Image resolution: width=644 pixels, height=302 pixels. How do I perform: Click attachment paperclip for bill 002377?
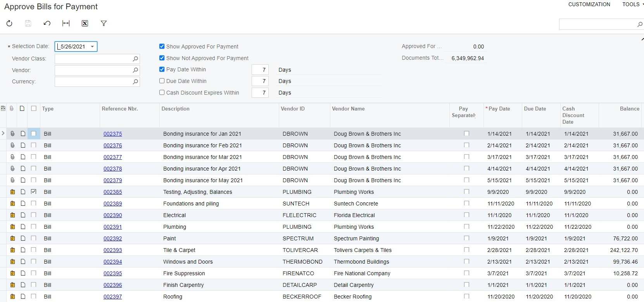[x=12, y=157]
